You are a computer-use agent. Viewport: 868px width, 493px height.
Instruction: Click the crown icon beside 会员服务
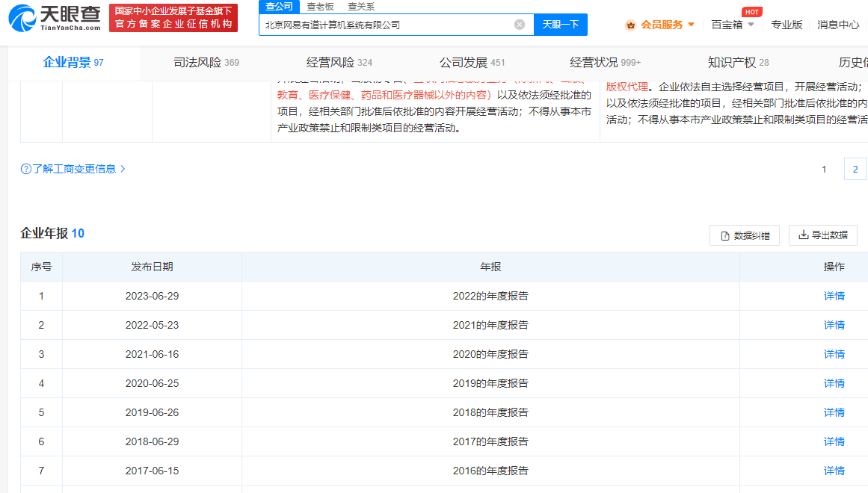tap(630, 25)
